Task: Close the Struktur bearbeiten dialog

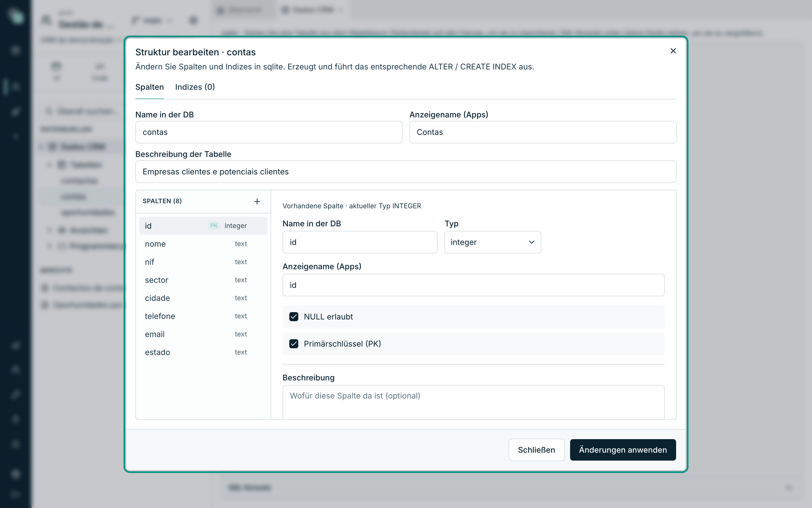Action: pyautogui.click(x=673, y=51)
